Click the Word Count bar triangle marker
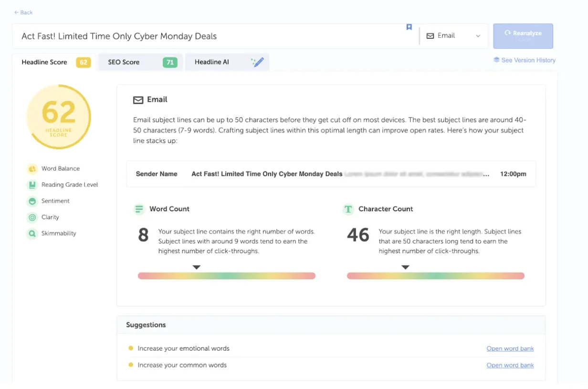This screenshot has width=588, height=389. (x=196, y=267)
